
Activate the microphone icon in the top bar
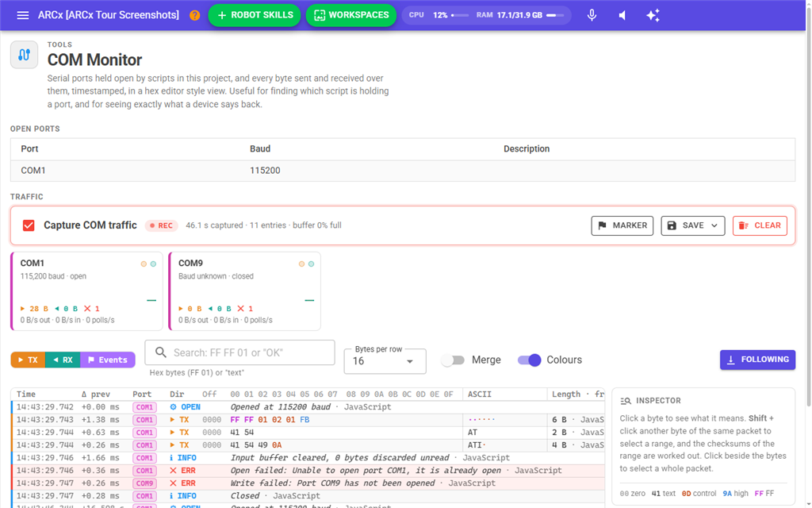[592, 15]
